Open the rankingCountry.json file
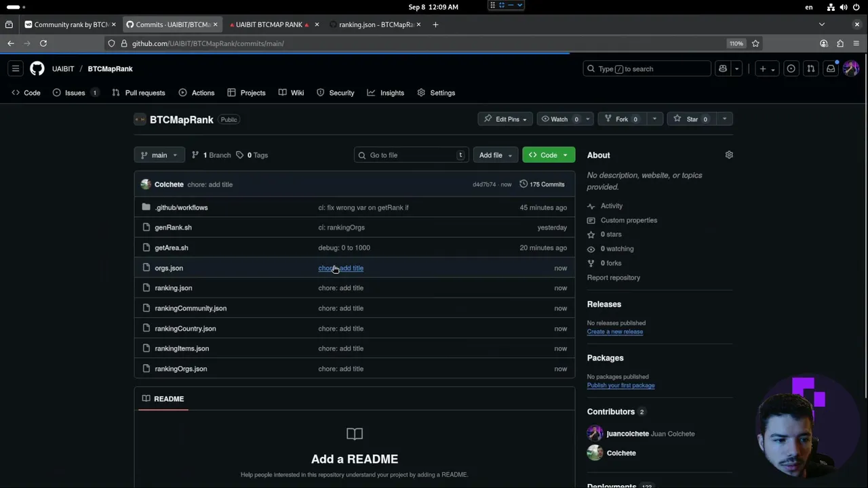Screen dimensions: 868x488 click(x=185, y=329)
